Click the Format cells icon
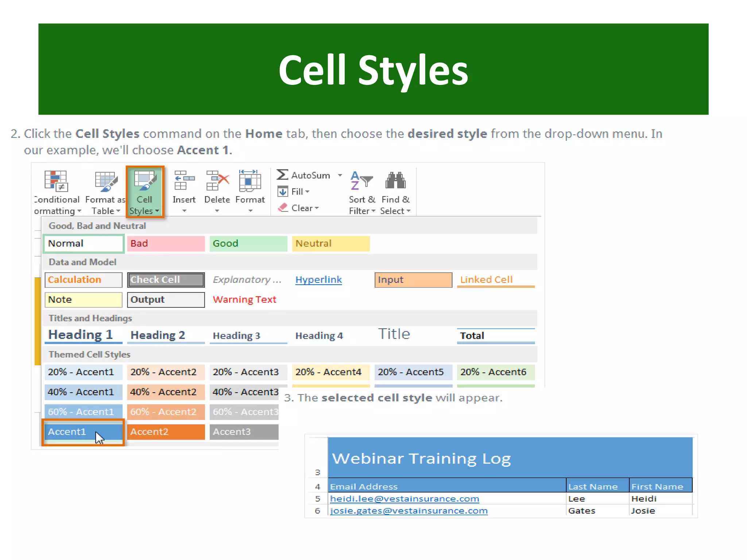The image size is (747, 560). point(250,181)
